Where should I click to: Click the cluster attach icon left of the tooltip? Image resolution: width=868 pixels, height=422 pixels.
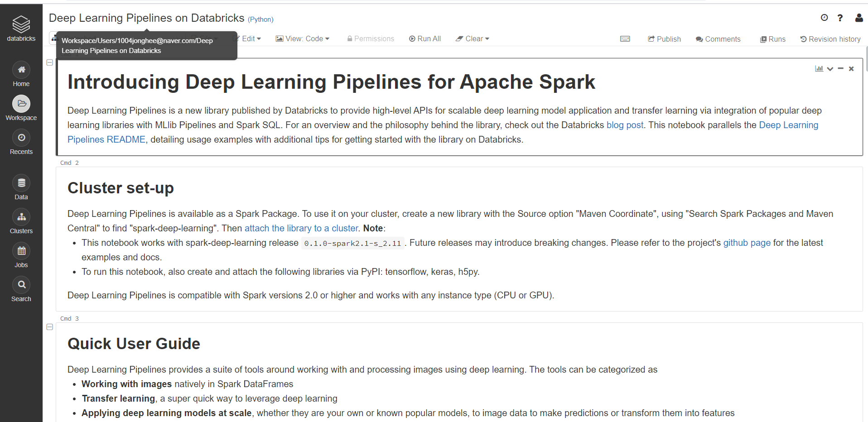tap(54, 39)
